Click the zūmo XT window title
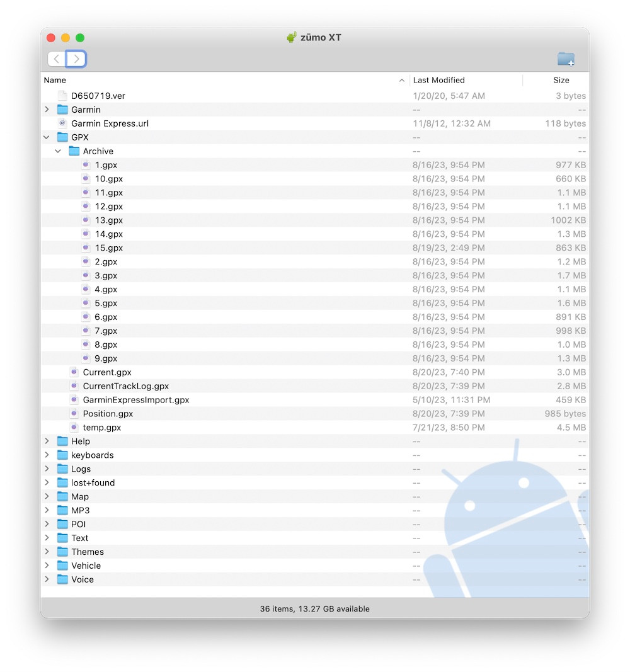 pyautogui.click(x=321, y=37)
